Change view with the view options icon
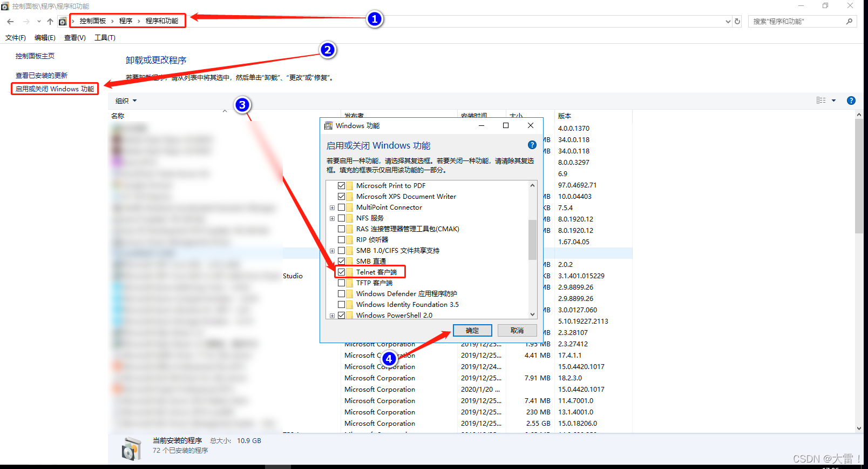 click(821, 100)
